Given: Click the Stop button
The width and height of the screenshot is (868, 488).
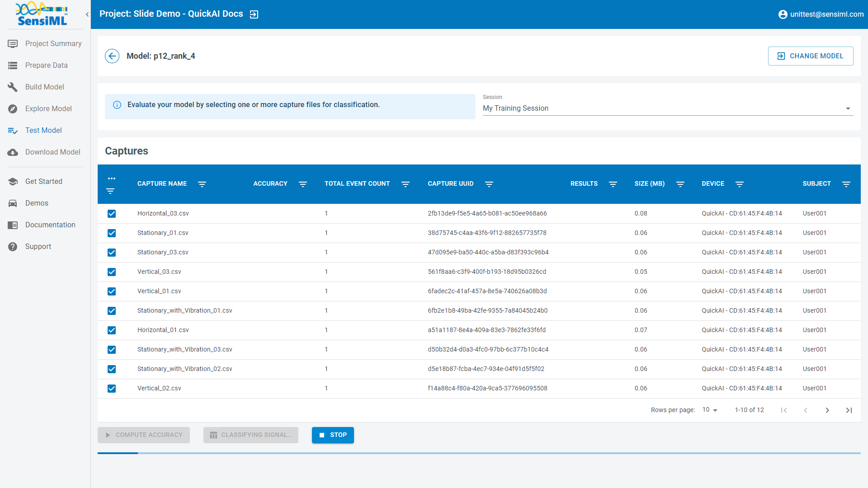Looking at the screenshot, I should click(333, 435).
